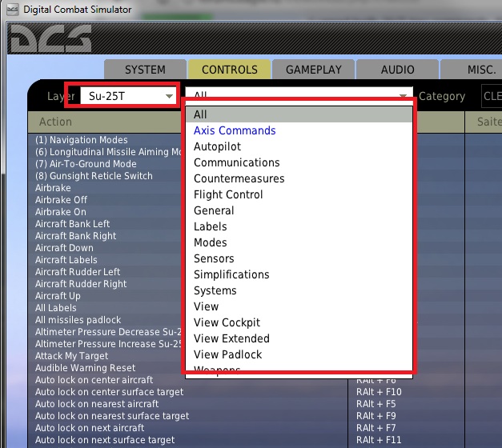
Task: Select Aircraft Rudder Right action
Action: point(81,284)
